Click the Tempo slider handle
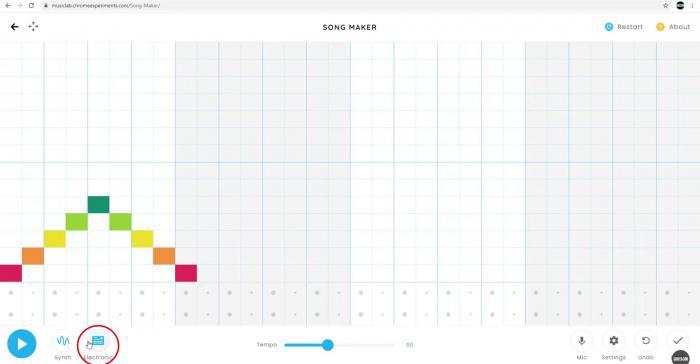 [328, 345]
